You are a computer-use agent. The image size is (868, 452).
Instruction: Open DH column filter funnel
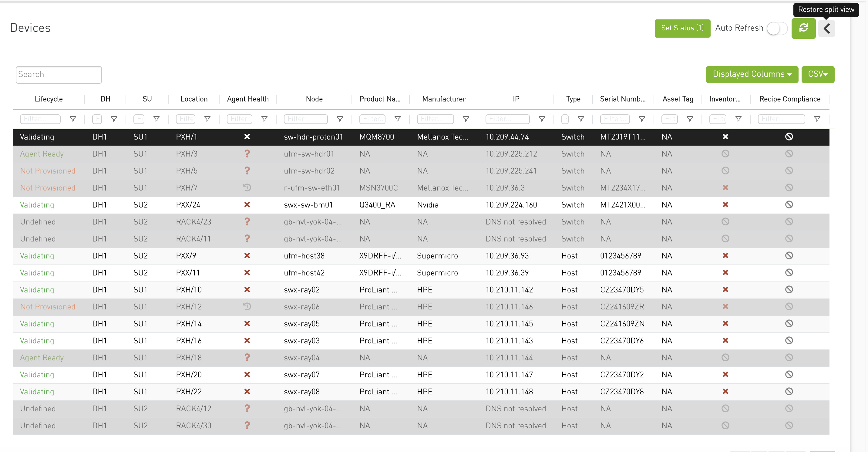(114, 119)
